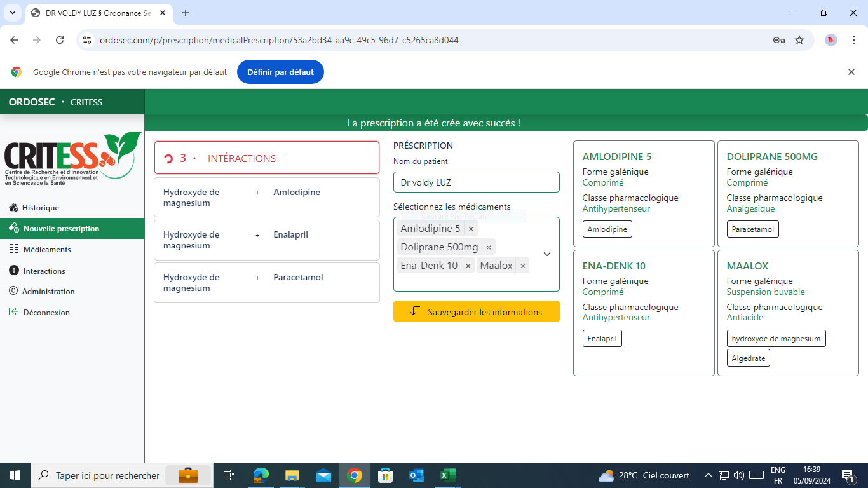Click the Nouvelle prescription pill icon
The image size is (868, 488).
click(14, 228)
